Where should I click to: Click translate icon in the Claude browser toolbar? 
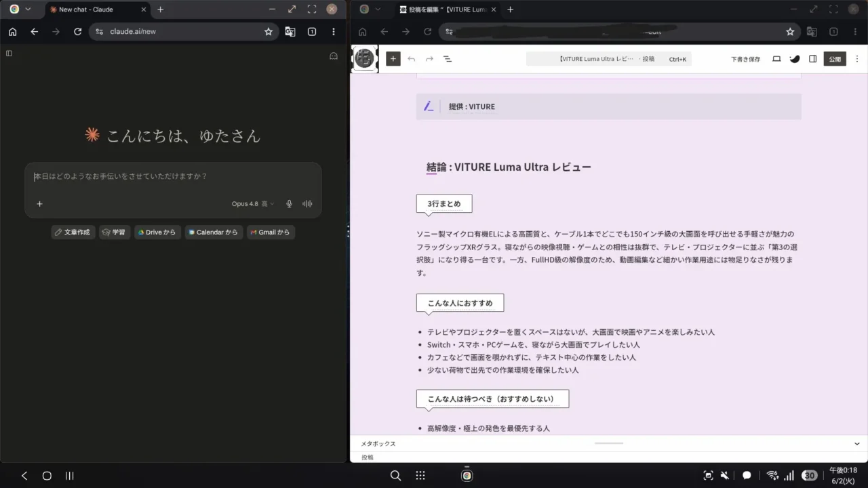(290, 31)
